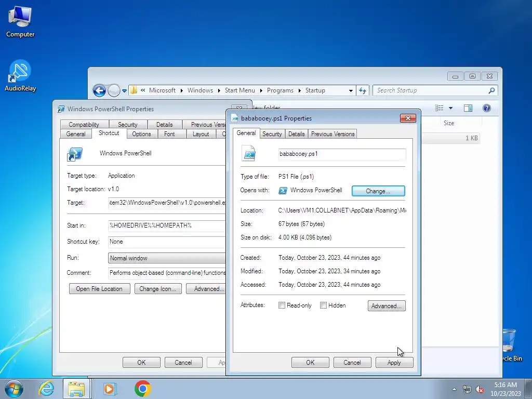Image resolution: width=532 pixels, height=399 pixels.
Task: Click the Change your view icon
Action: tap(440, 108)
